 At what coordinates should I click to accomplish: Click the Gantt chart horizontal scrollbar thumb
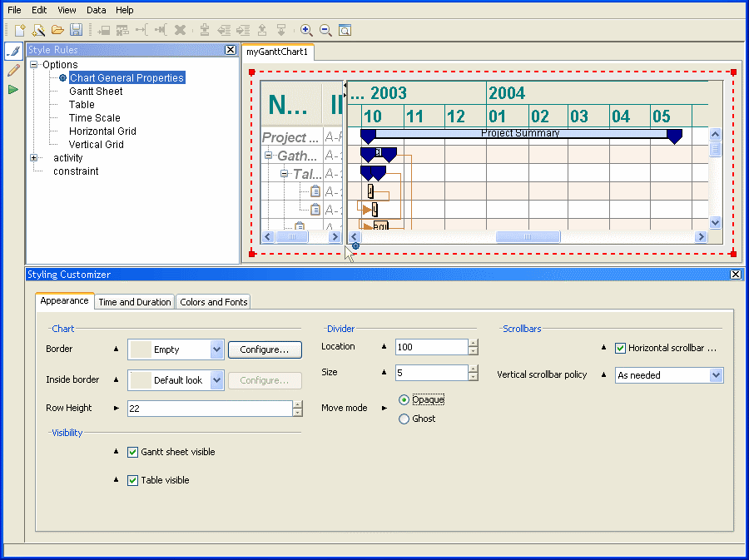tap(528, 237)
